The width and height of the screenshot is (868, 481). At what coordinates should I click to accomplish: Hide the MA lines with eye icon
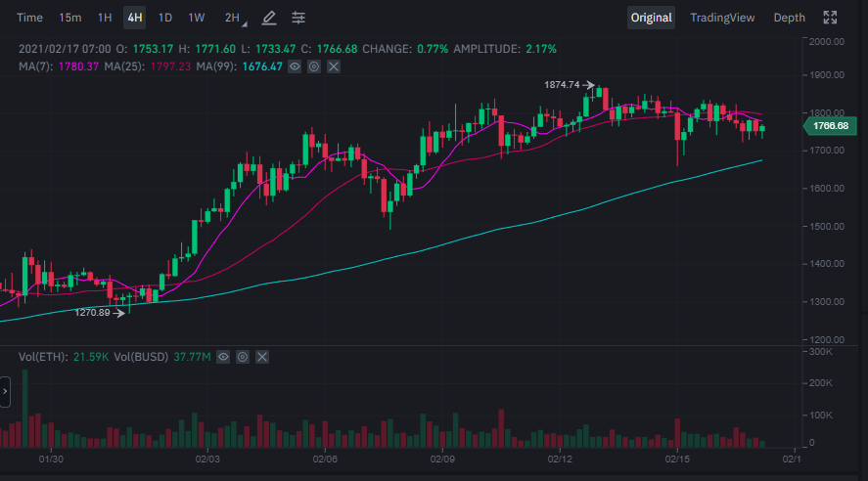point(295,66)
